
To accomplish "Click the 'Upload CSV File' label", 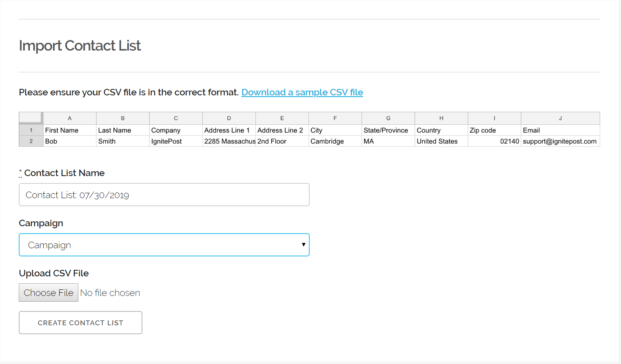I will (x=54, y=273).
